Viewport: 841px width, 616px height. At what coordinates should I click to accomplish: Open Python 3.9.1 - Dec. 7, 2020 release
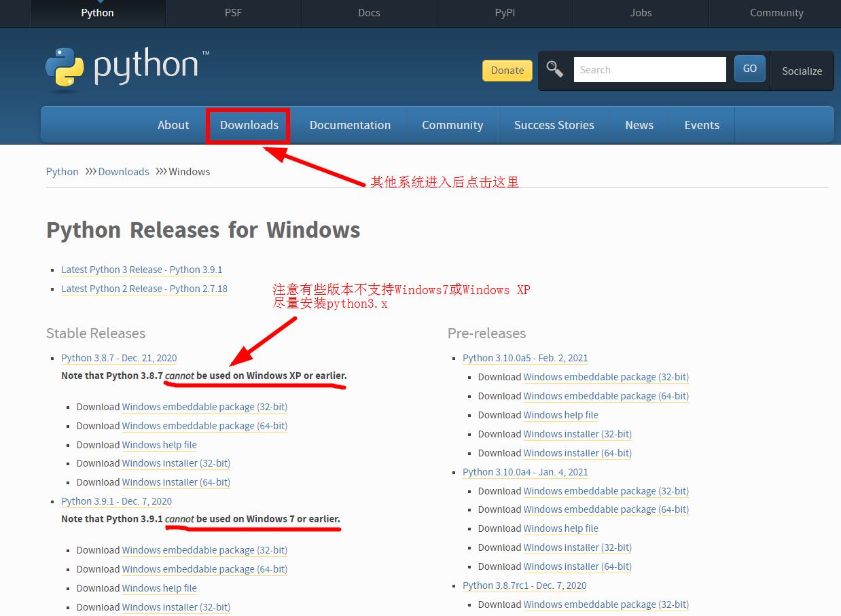116,501
